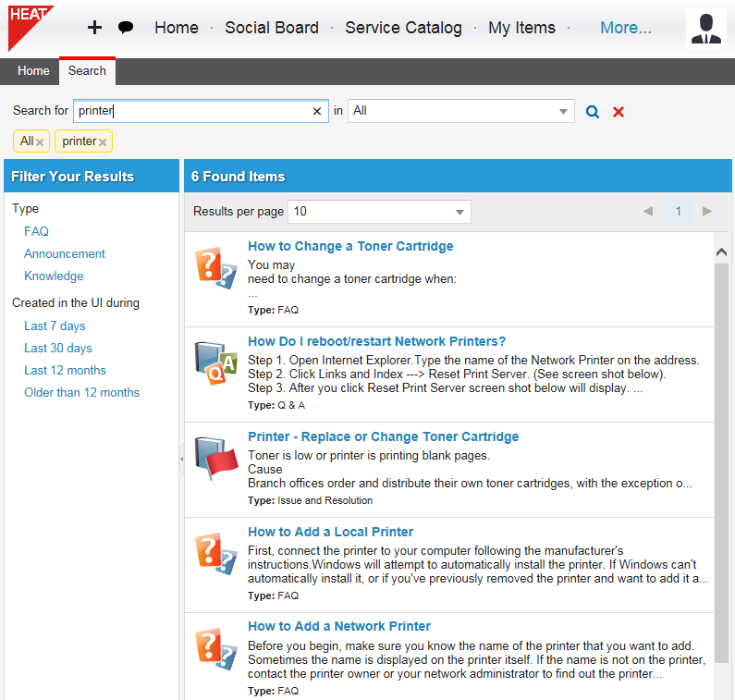
Task: Open How to Add a Local Printer
Action: click(x=330, y=532)
